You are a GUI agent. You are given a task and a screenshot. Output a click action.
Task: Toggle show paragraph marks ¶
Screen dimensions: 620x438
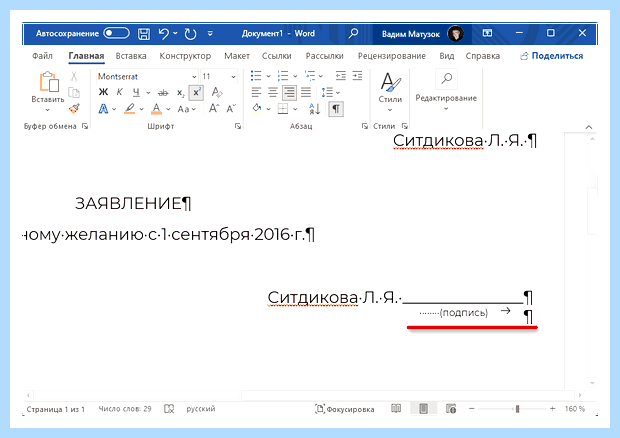click(x=336, y=109)
